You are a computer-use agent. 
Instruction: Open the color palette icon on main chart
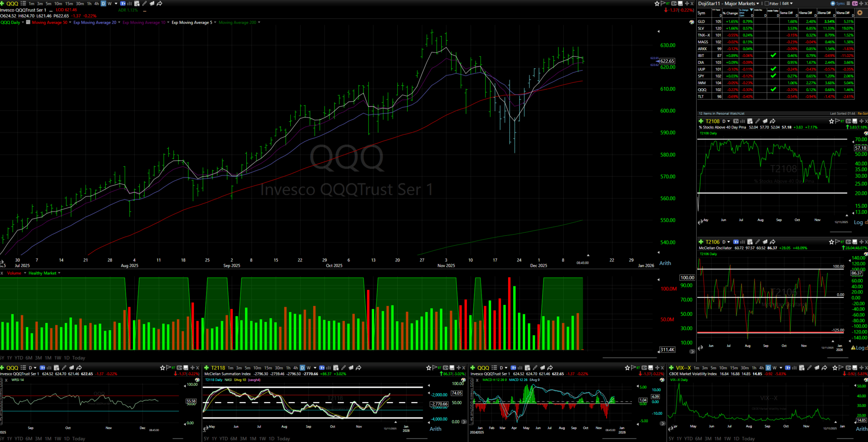(692, 22)
